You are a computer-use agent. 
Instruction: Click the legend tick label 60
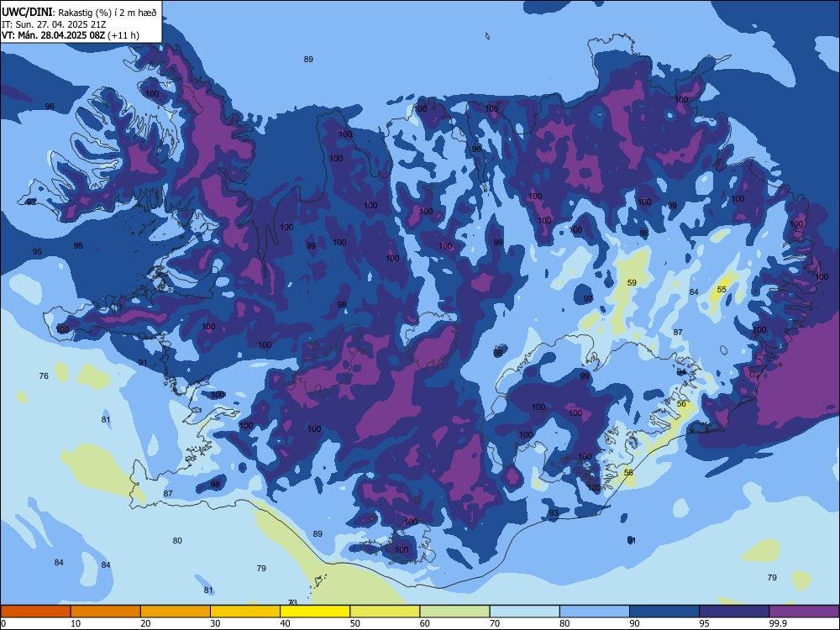(425, 623)
